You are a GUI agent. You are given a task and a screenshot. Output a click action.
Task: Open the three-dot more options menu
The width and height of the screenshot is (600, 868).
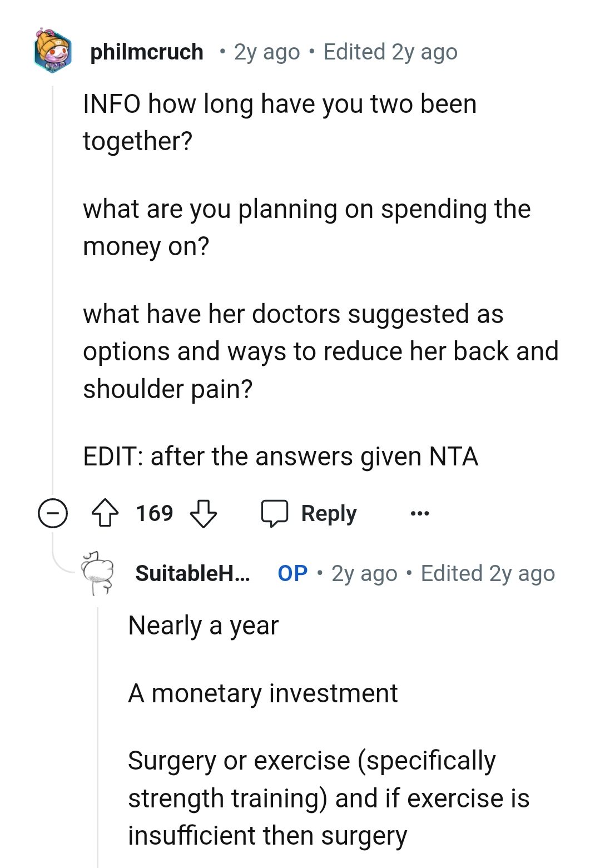point(419,513)
